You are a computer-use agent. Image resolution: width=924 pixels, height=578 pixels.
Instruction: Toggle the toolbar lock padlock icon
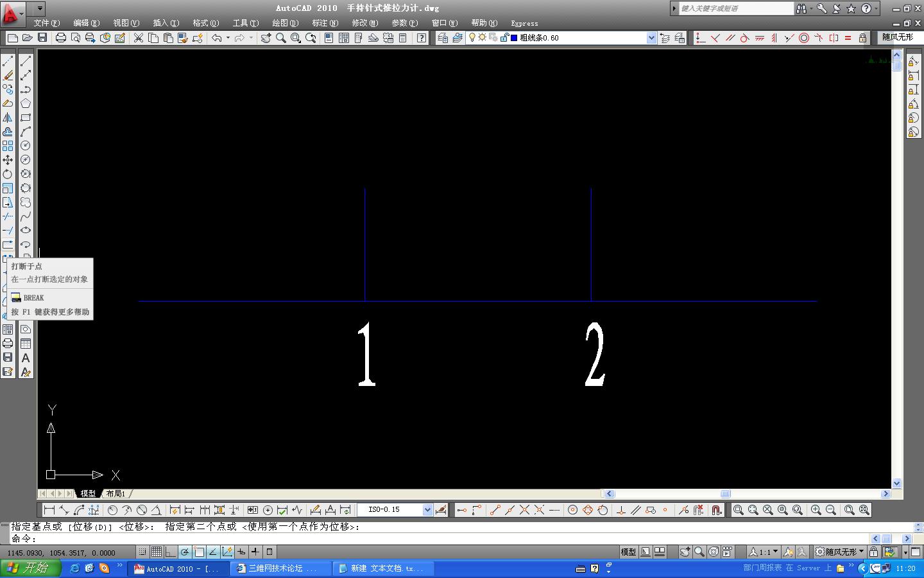point(875,552)
